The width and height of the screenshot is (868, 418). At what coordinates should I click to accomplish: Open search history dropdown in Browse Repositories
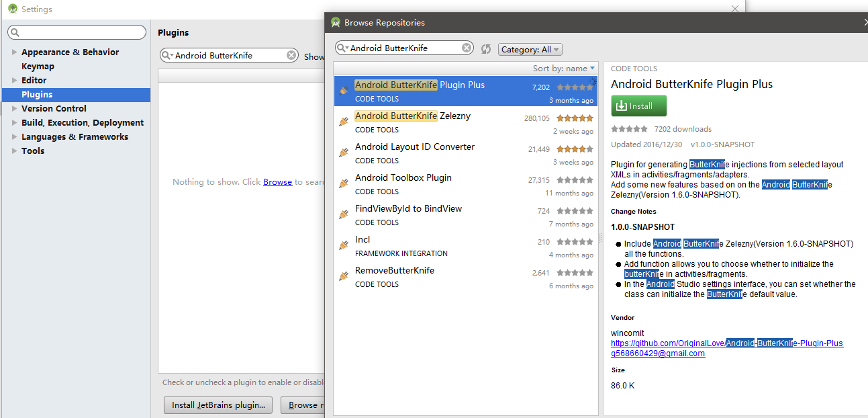tap(342, 48)
